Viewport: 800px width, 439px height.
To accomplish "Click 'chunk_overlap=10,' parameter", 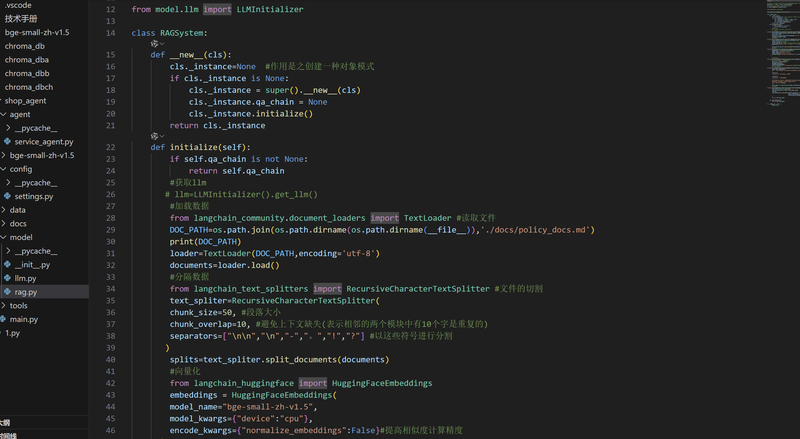I will tap(210, 324).
